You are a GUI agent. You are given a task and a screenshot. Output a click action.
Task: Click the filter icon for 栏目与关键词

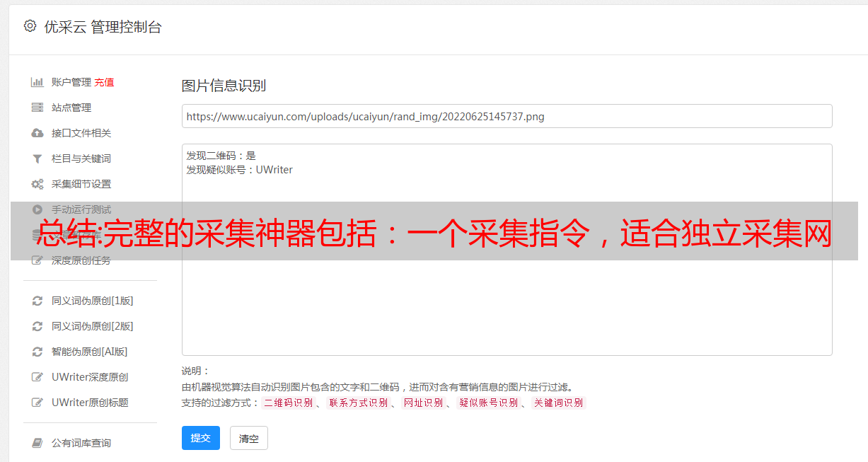click(37, 158)
